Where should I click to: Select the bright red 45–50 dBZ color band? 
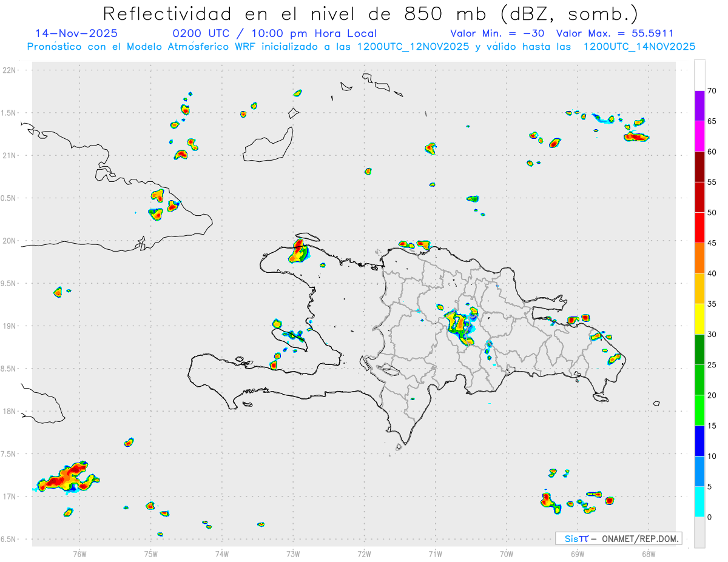click(699, 228)
